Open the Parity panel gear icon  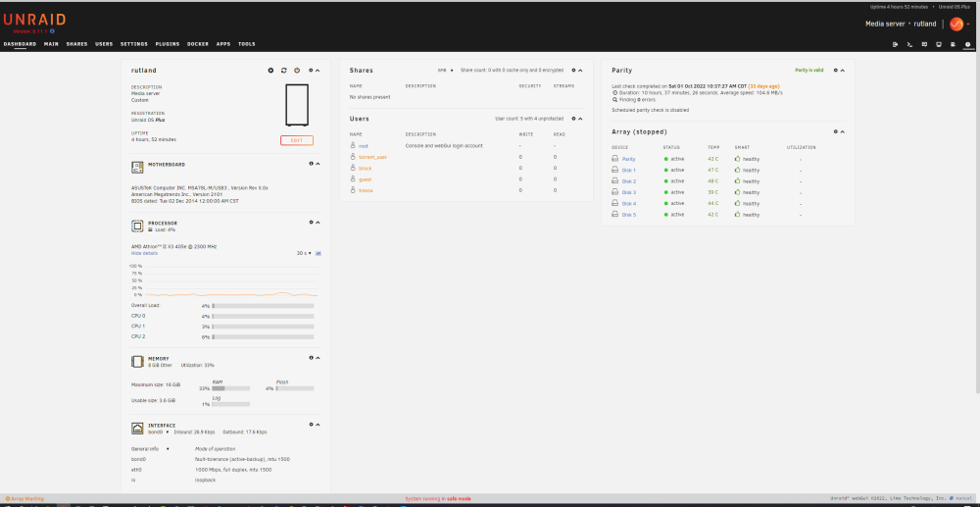[x=836, y=71]
